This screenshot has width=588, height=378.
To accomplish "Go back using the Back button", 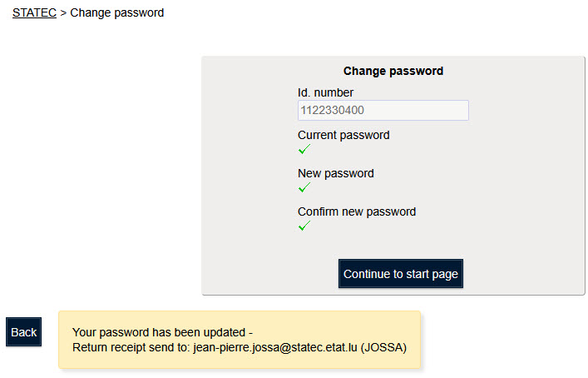I will point(24,332).
